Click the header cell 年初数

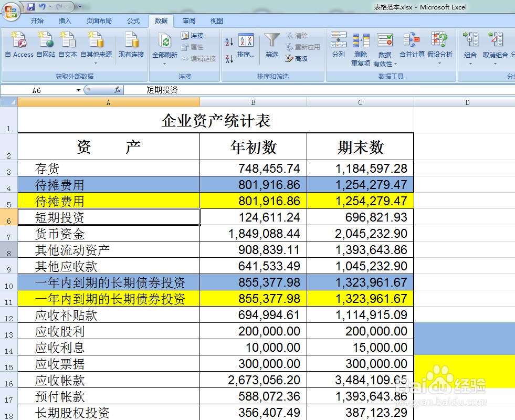(x=253, y=147)
